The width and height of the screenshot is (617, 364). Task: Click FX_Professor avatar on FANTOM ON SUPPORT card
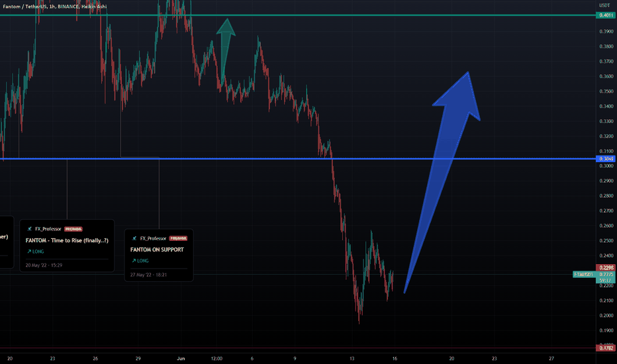point(134,238)
